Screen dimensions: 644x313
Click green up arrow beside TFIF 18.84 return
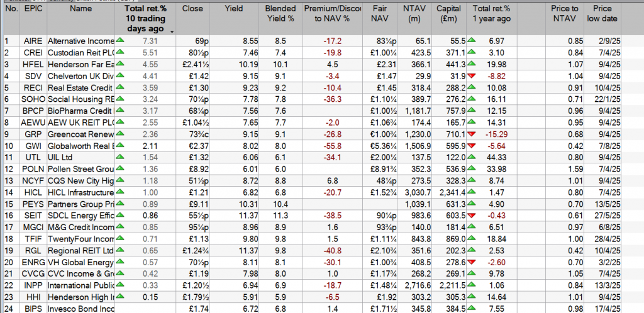(472, 238)
